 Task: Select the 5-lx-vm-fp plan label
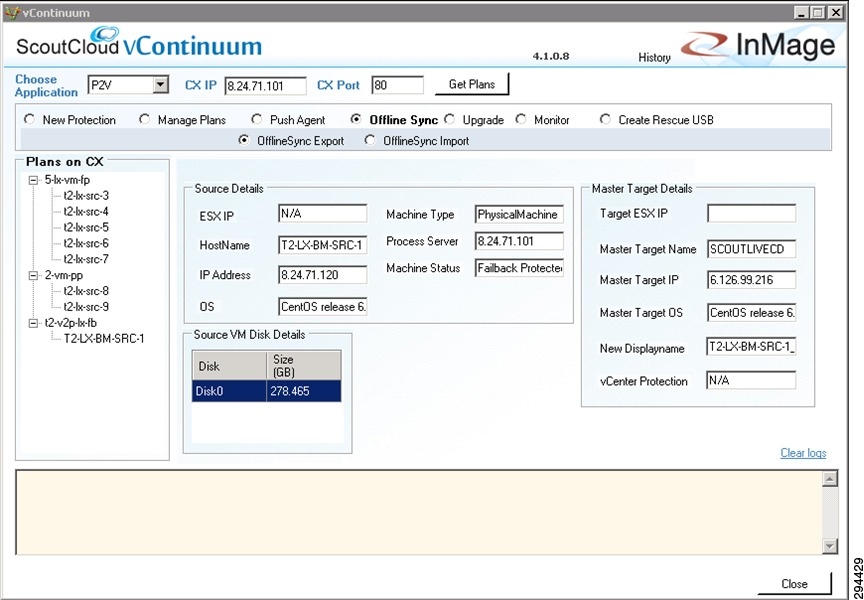[67, 180]
